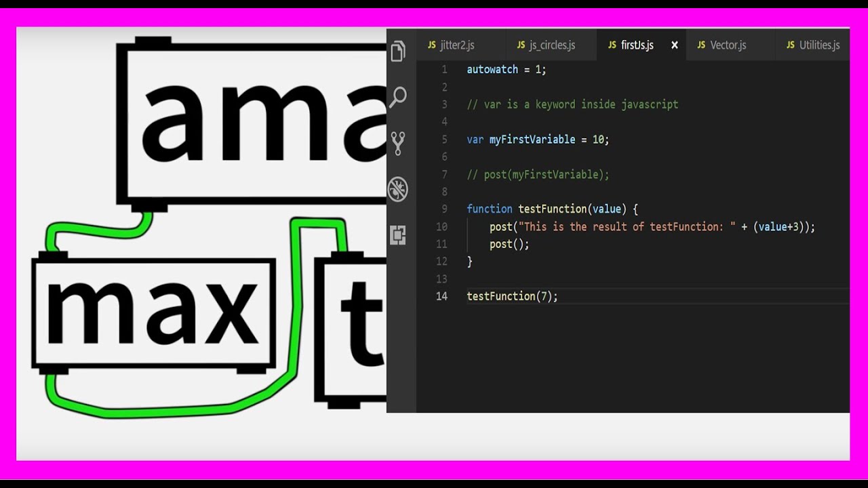The image size is (868, 488).
Task: Click "post();" on line 11
Action: pos(509,244)
